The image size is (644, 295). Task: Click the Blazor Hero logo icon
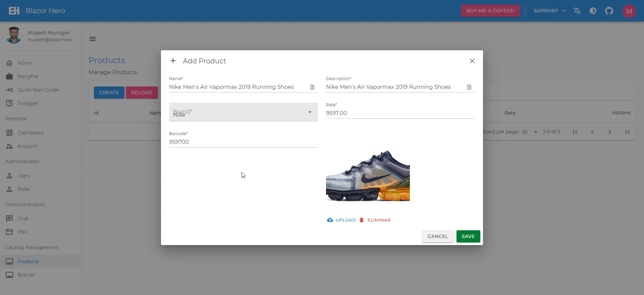point(14,11)
